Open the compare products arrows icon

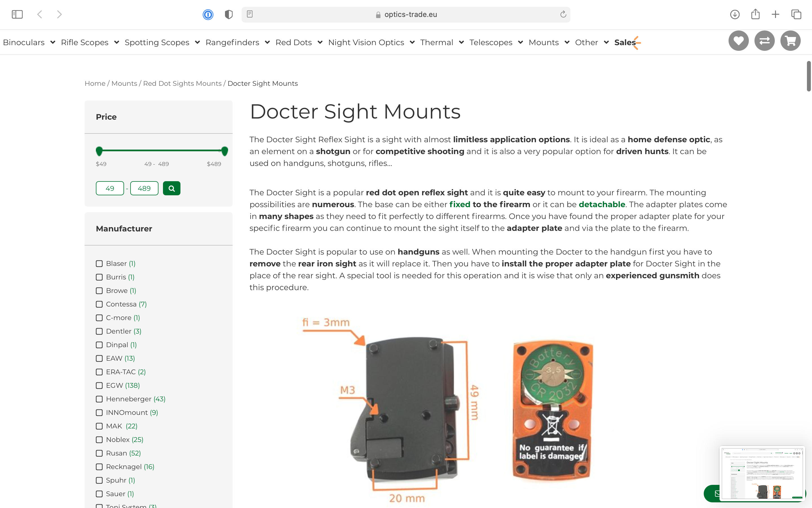coord(764,41)
